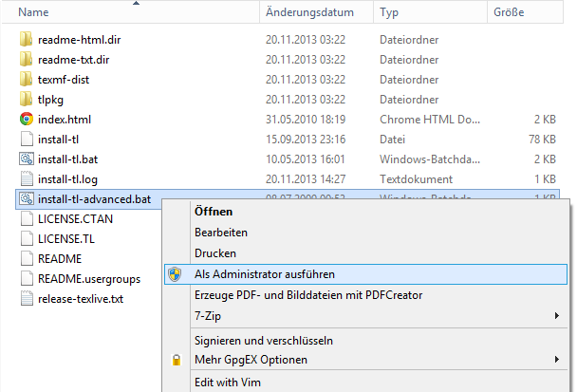This screenshot has height=392, width=577.
Task: Select the readme-html.dir folder icon
Action: (27, 39)
